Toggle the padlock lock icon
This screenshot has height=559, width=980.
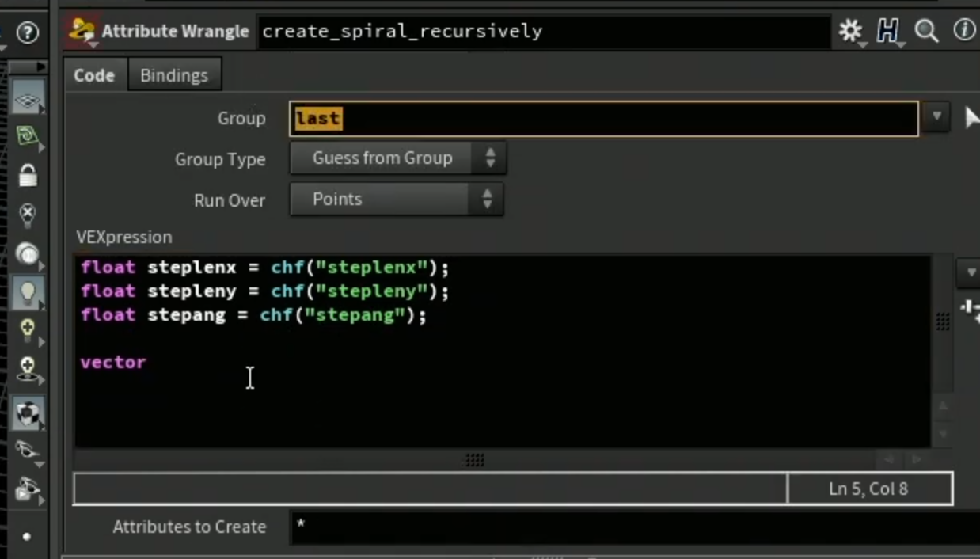tap(28, 175)
